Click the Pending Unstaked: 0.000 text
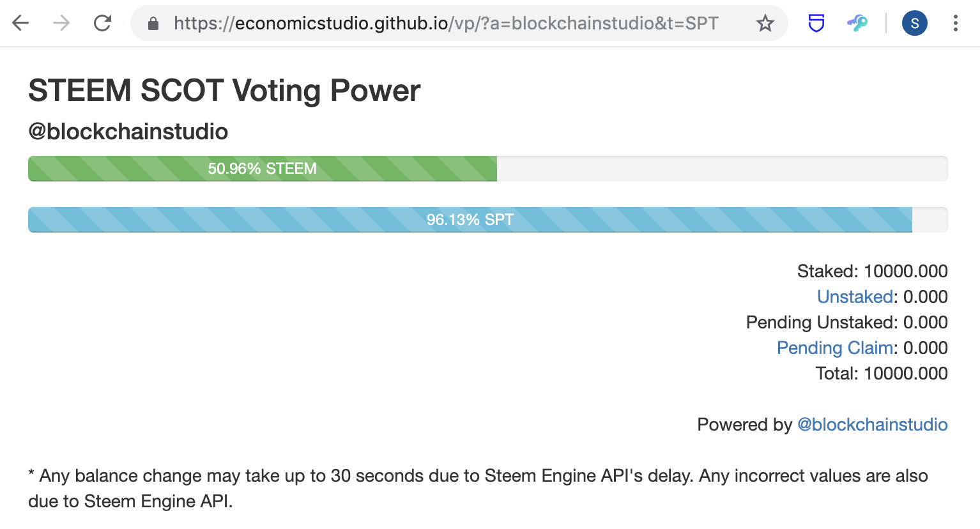The image size is (980, 529). [x=846, y=322]
